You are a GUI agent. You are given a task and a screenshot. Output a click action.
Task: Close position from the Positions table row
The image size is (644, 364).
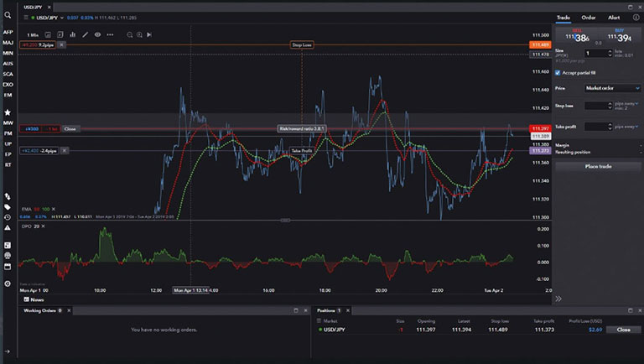point(624,330)
